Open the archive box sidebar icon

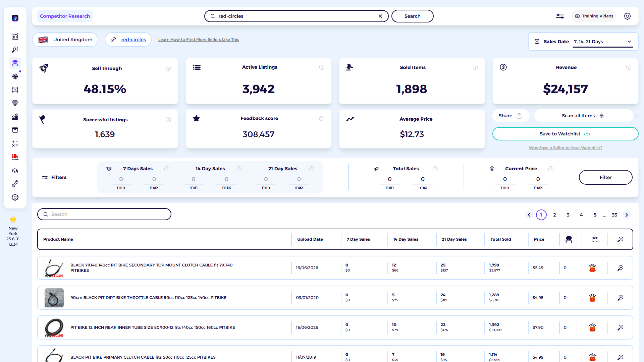coord(15,130)
